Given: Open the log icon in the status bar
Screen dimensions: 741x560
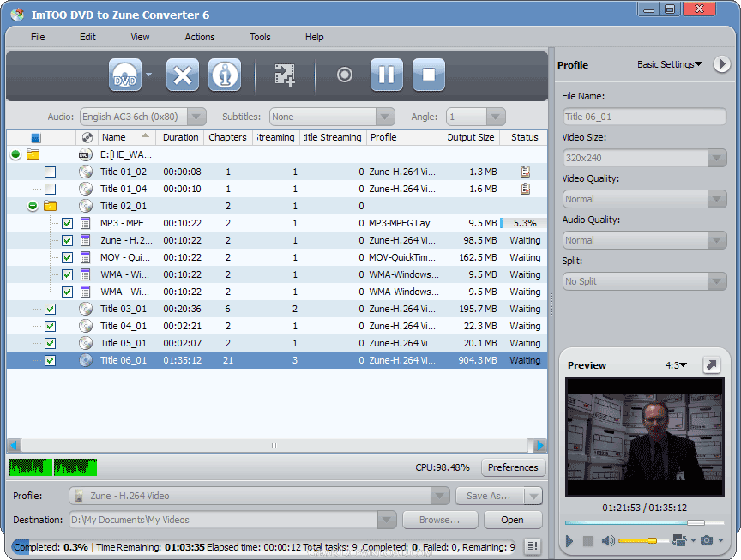Looking at the screenshot, I should point(533,546).
